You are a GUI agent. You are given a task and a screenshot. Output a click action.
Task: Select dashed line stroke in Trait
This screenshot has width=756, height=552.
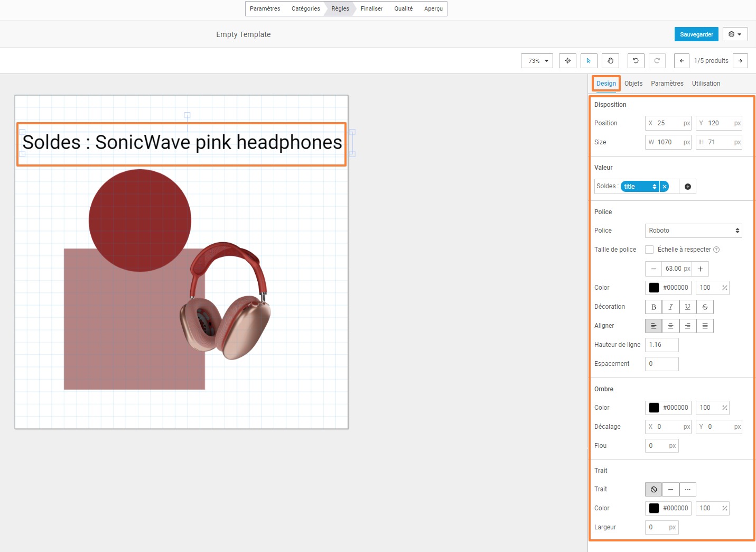[687, 489]
